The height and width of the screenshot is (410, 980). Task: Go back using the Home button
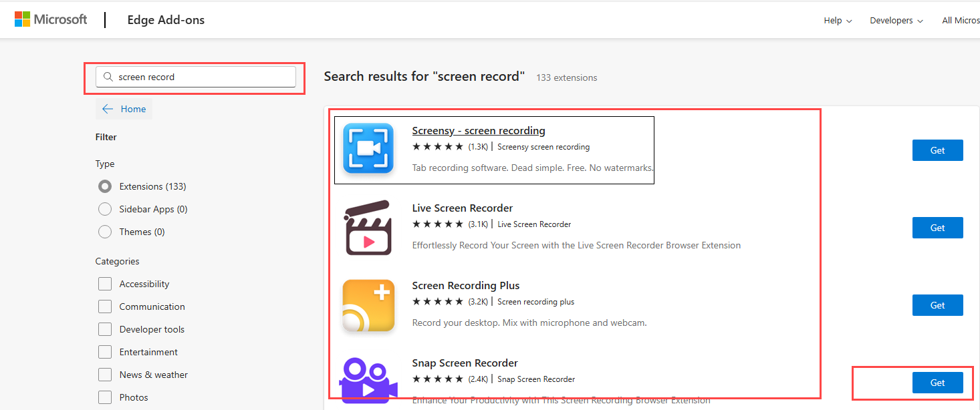point(124,109)
